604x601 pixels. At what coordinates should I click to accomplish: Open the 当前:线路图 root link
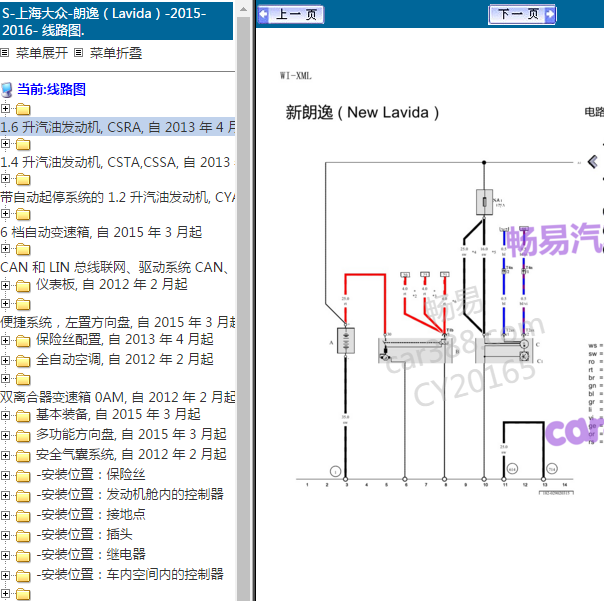click(51, 89)
